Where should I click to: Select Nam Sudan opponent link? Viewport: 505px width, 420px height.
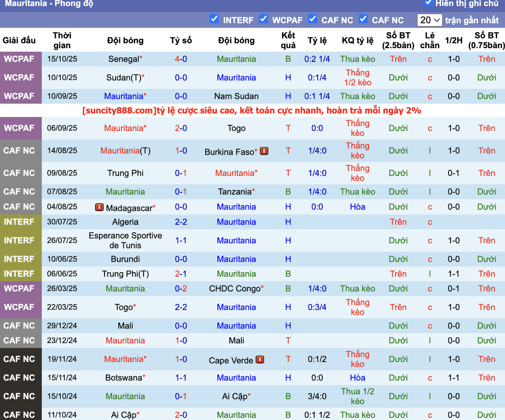point(236,96)
